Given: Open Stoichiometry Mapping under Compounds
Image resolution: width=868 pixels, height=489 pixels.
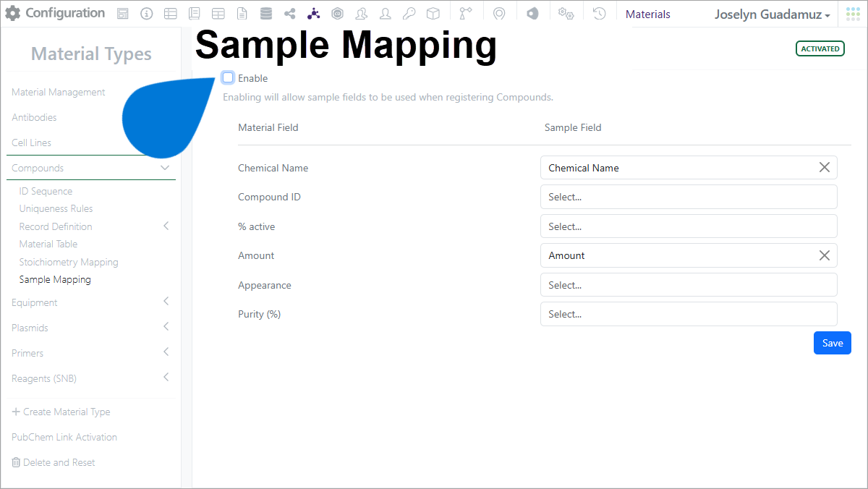Looking at the screenshot, I should [x=69, y=262].
